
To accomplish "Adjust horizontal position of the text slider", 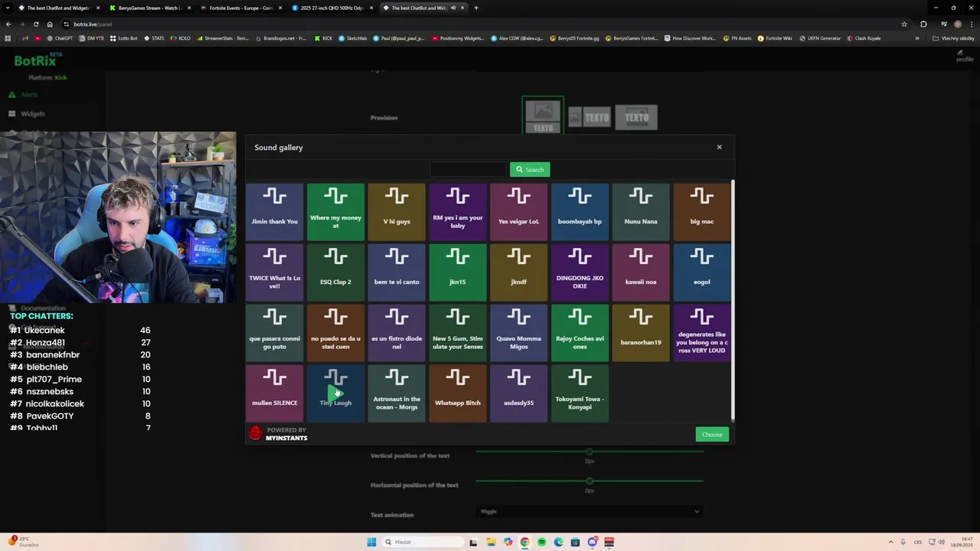I will pos(589,481).
